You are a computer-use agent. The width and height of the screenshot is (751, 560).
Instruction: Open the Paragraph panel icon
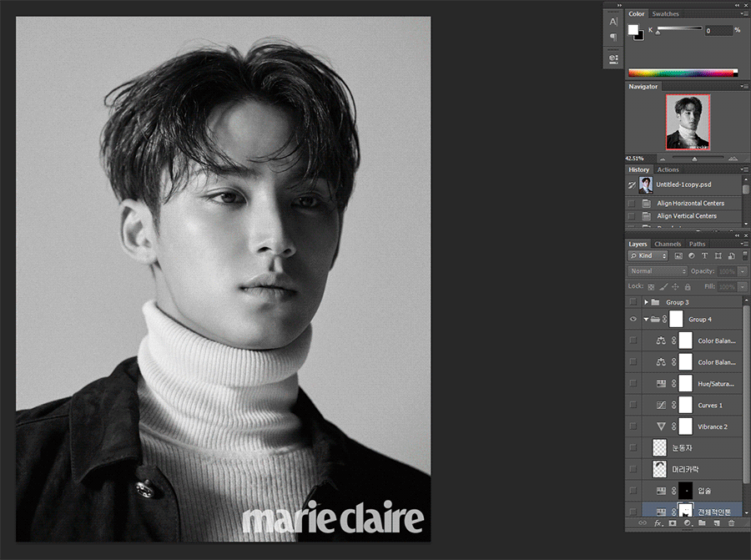tap(613, 37)
